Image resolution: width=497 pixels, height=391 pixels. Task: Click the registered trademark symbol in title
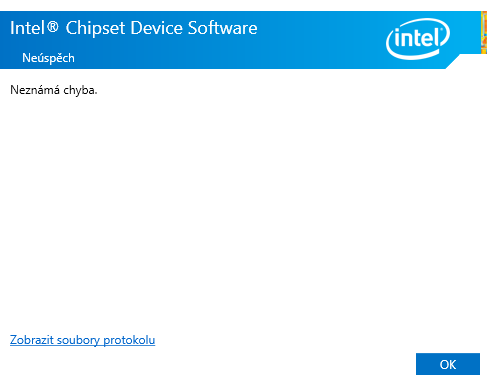coord(52,26)
